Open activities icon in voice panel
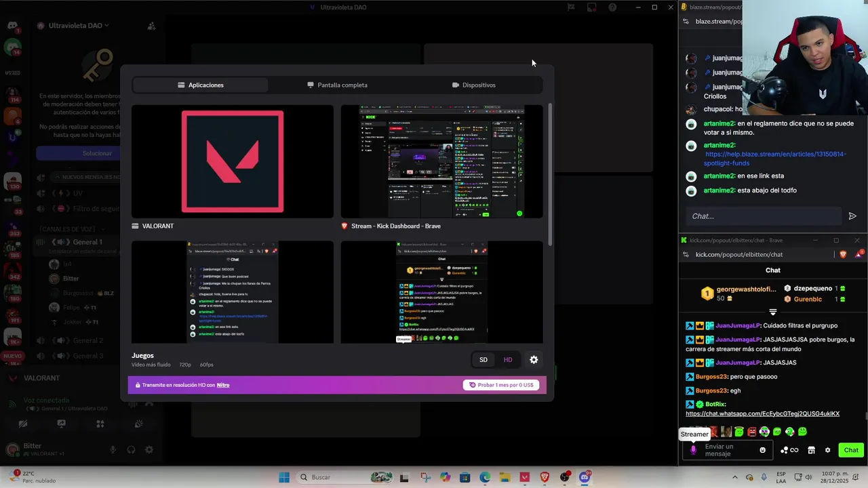 click(100, 424)
